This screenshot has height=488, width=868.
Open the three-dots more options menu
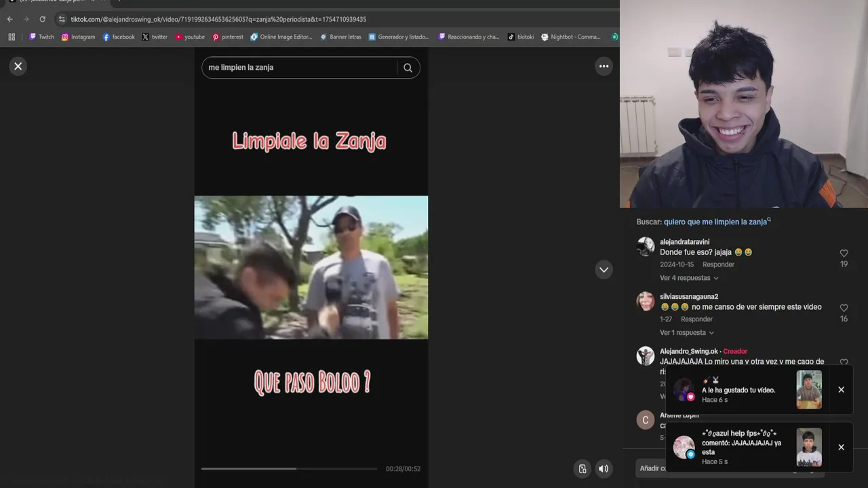[604, 66]
